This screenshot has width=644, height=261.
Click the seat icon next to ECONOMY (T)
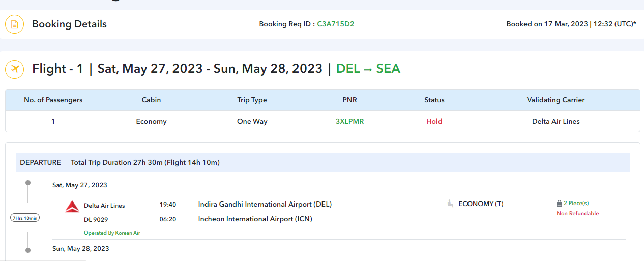(450, 204)
